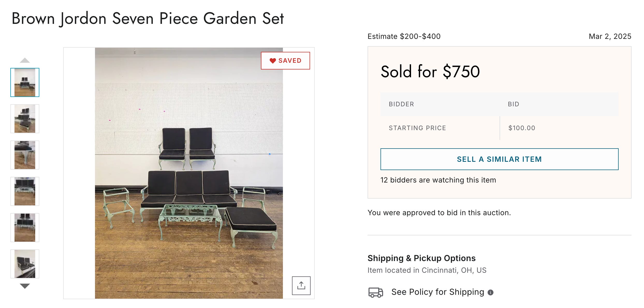This screenshot has height=308, width=644.
Task: Click the $100.00 starting price value
Action: point(522,128)
